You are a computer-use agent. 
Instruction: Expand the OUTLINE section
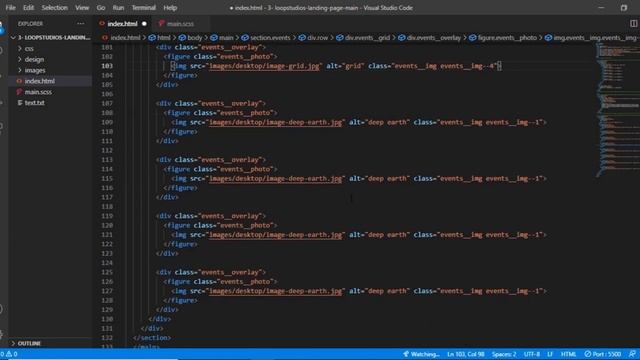29,343
